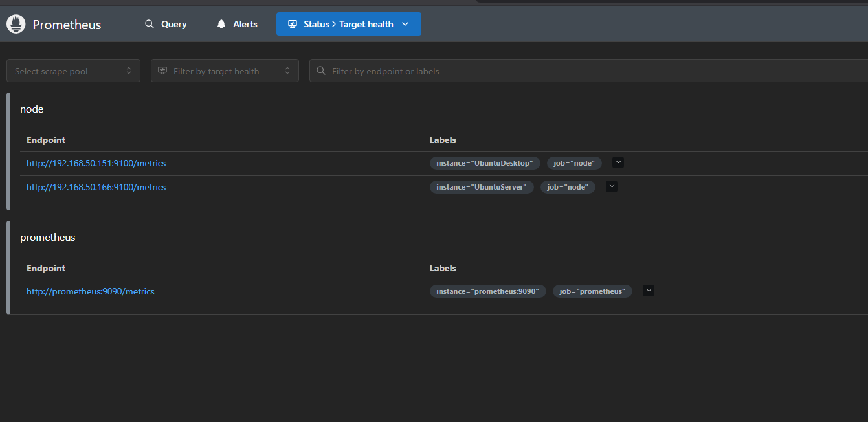This screenshot has height=422, width=868.
Task: Click selector arrows in target health filter
Action: click(287, 71)
